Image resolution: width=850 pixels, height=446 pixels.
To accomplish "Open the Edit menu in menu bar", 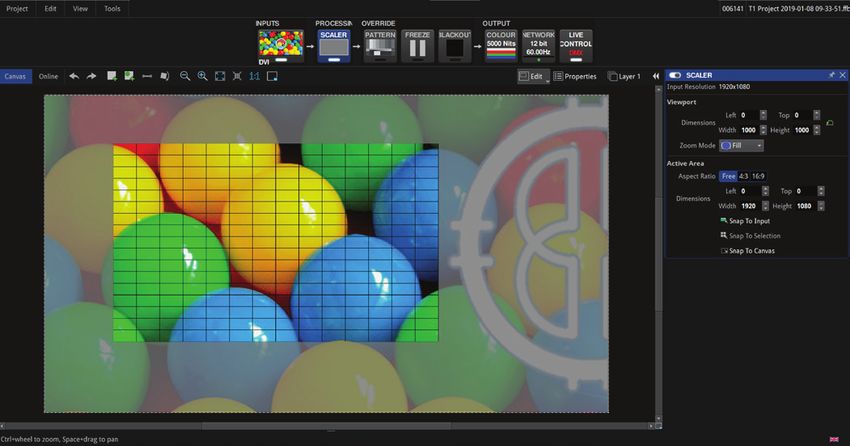I will pyautogui.click(x=50, y=9).
